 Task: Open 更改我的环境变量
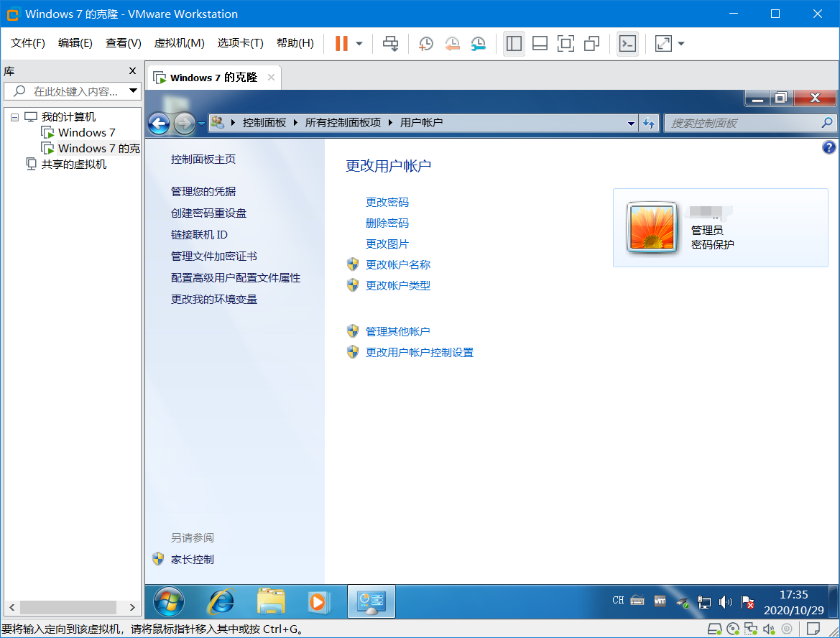pos(213,299)
